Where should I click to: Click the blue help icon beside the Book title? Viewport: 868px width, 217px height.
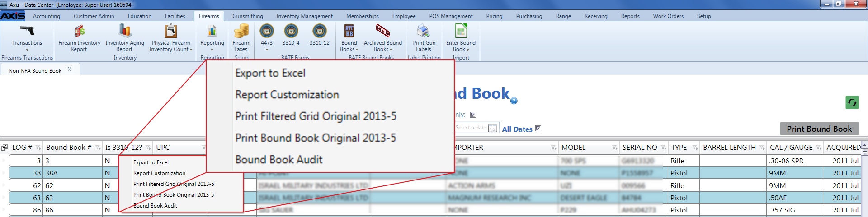click(x=514, y=101)
